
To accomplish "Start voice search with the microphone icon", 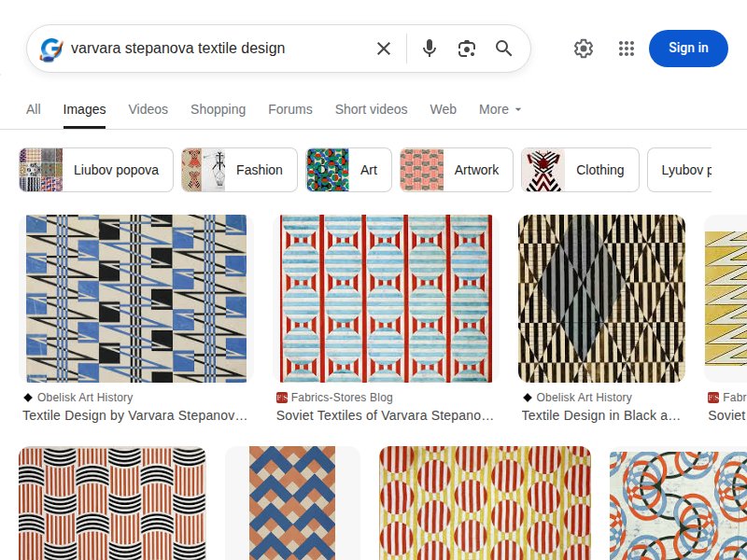I will [x=429, y=48].
